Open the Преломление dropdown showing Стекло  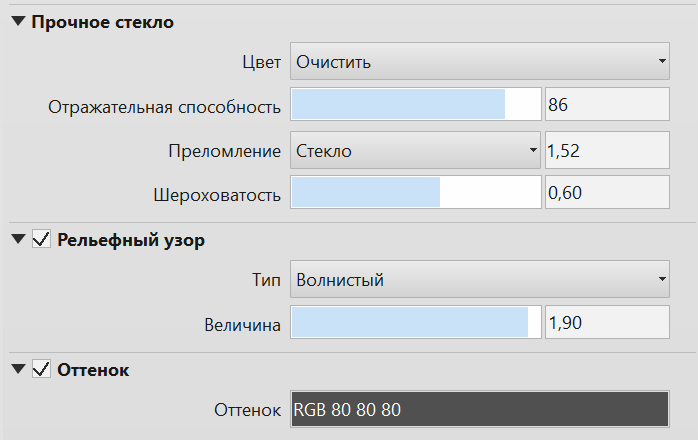coord(415,151)
